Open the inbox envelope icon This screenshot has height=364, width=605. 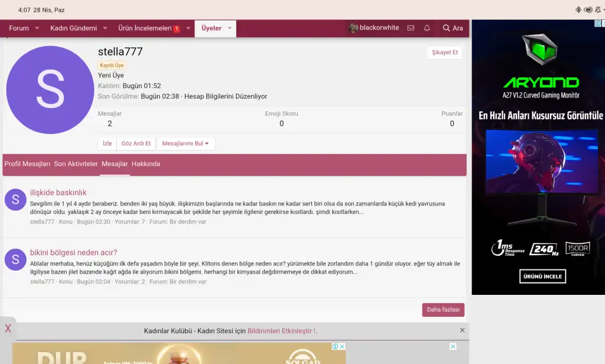point(411,28)
